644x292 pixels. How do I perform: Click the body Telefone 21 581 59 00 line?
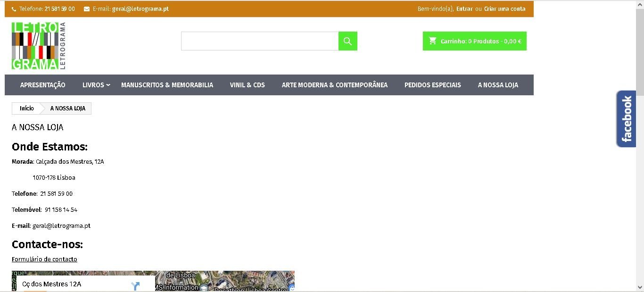tap(42, 194)
